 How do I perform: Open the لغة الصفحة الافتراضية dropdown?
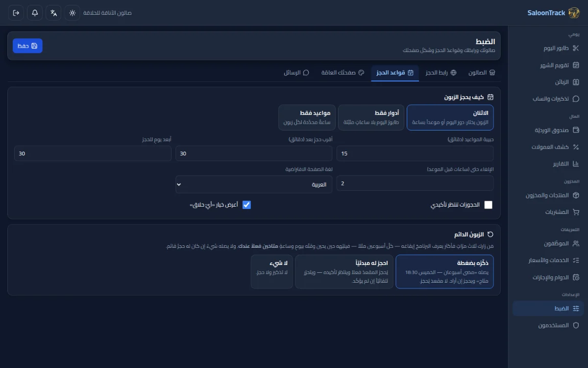pos(254,184)
